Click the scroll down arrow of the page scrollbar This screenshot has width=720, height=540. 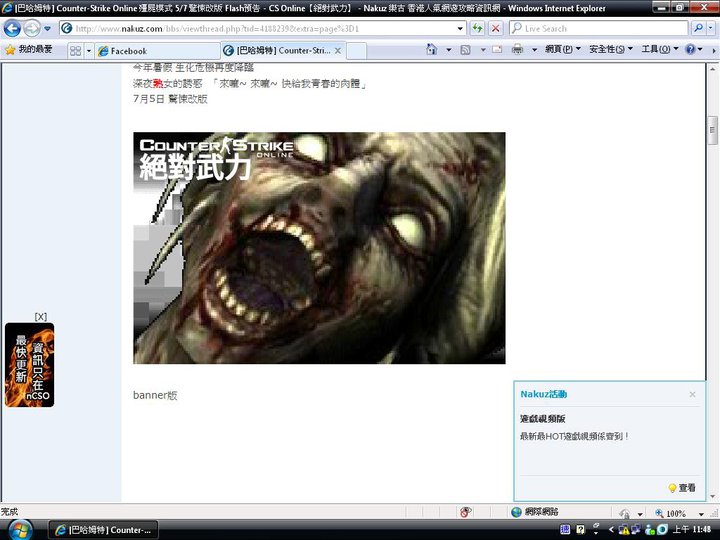tap(713, 496)
